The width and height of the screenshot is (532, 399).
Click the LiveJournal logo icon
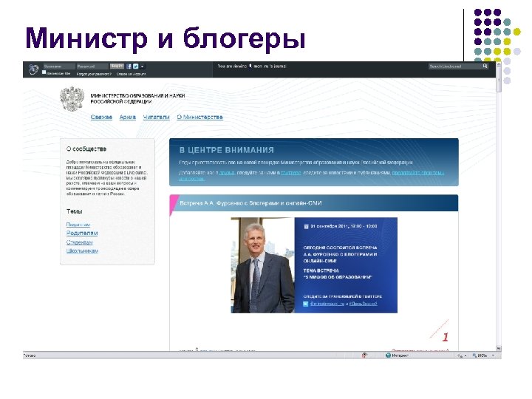[x=33, y=69]
